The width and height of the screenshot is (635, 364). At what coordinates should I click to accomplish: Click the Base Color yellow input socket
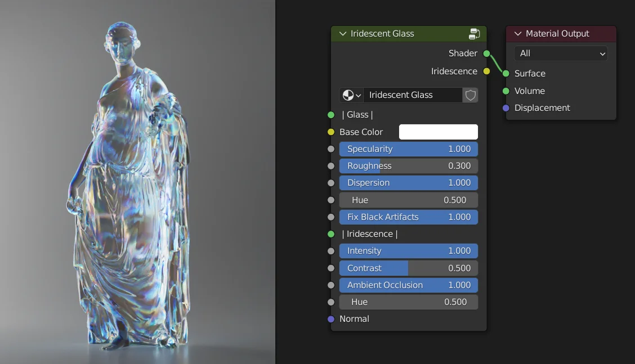(x=330, y=132)
